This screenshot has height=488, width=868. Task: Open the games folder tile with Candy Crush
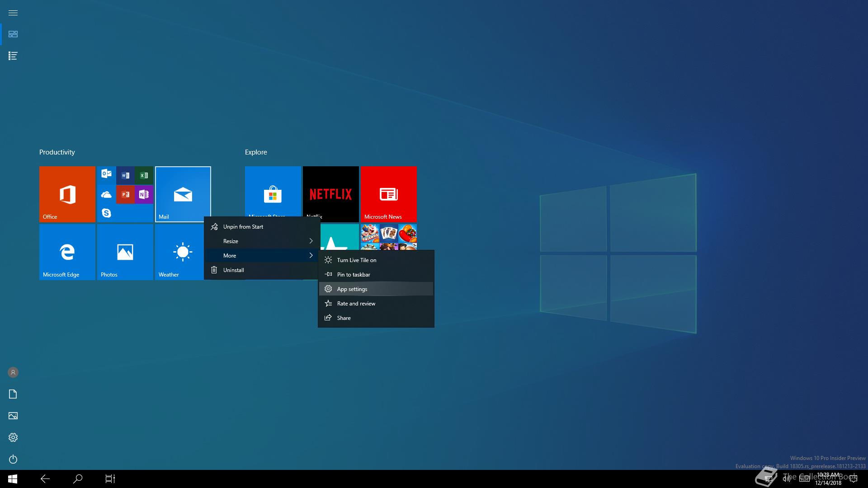[x=389, y=237]
